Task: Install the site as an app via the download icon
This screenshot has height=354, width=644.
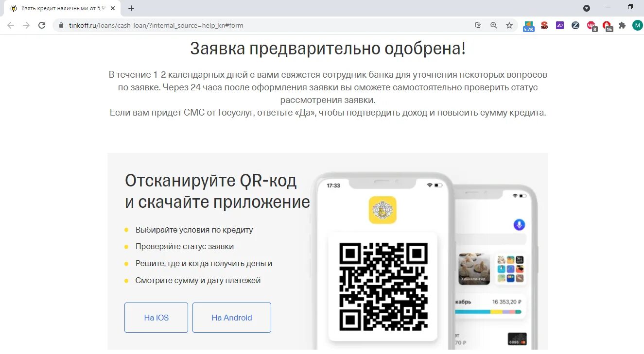Action: tap(478, 25)
